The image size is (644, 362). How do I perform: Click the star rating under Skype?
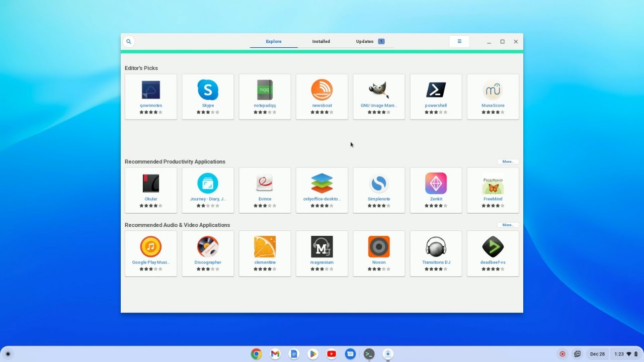(208, 112)
